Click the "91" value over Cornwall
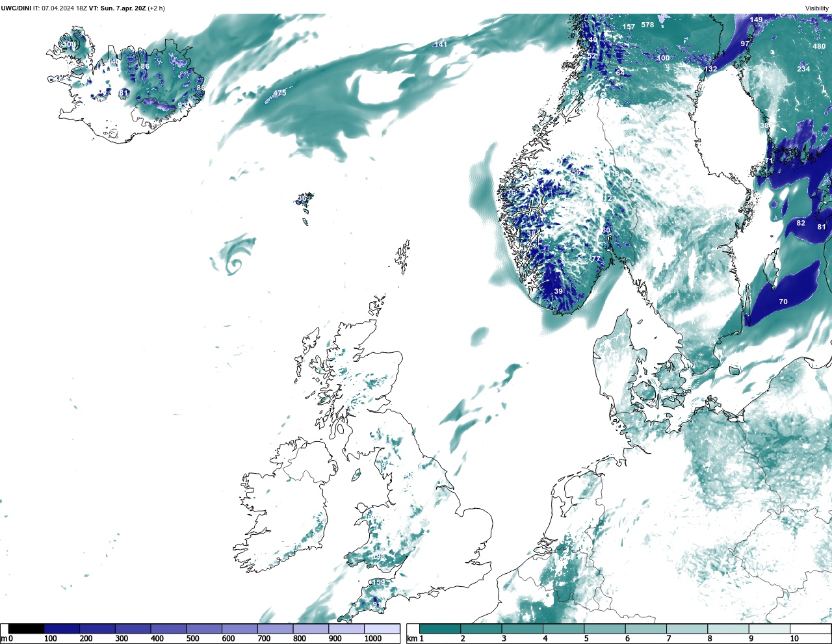The height and width of the screenshot is (644, 832). [x=376, y=604]
